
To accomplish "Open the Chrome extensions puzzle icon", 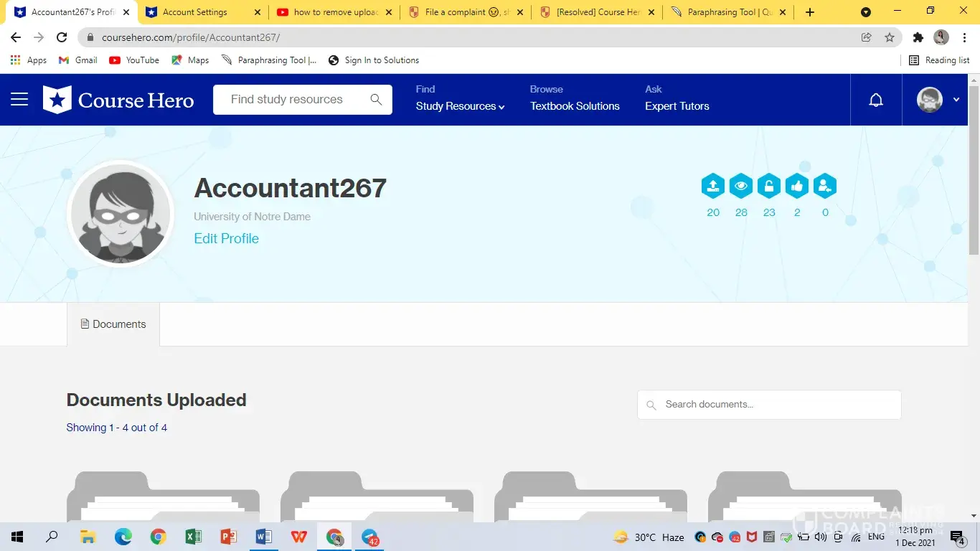I will point(918,37).
